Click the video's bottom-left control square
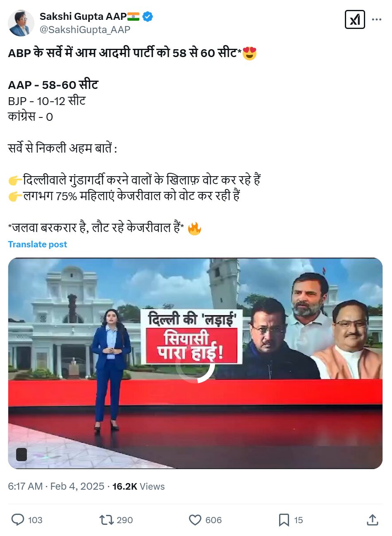Screen dimensions: 392x536 coord(22,455)
